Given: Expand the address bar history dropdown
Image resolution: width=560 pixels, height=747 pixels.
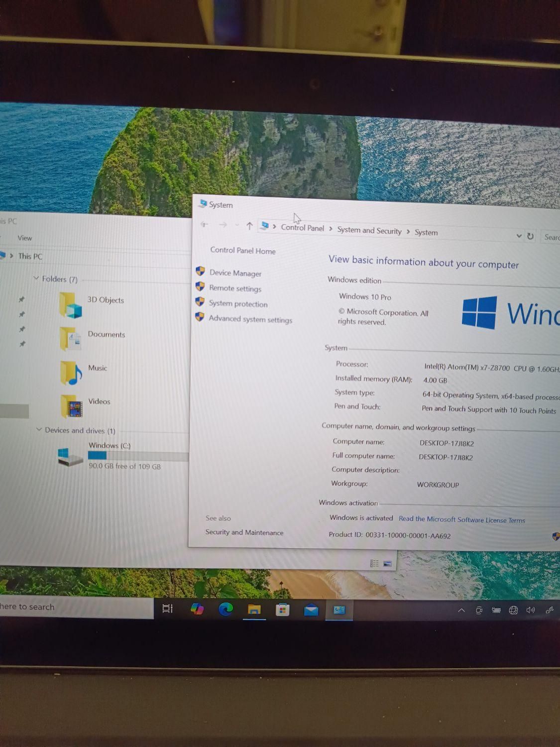Looking at the screenshot, I should pos(519,236).
